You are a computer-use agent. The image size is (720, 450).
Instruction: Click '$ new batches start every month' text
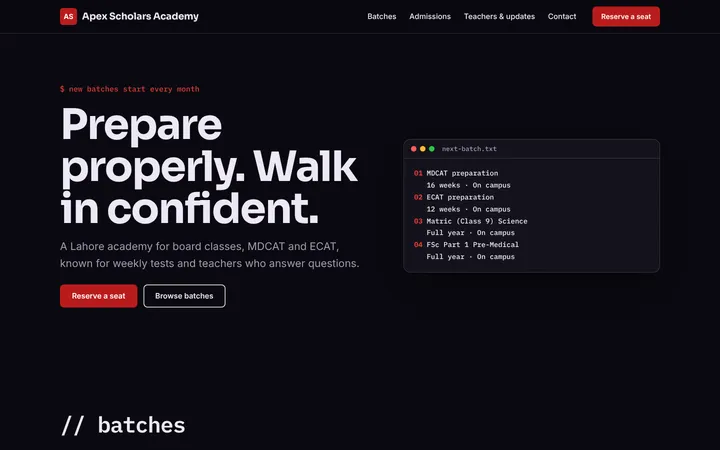[129, 89]
